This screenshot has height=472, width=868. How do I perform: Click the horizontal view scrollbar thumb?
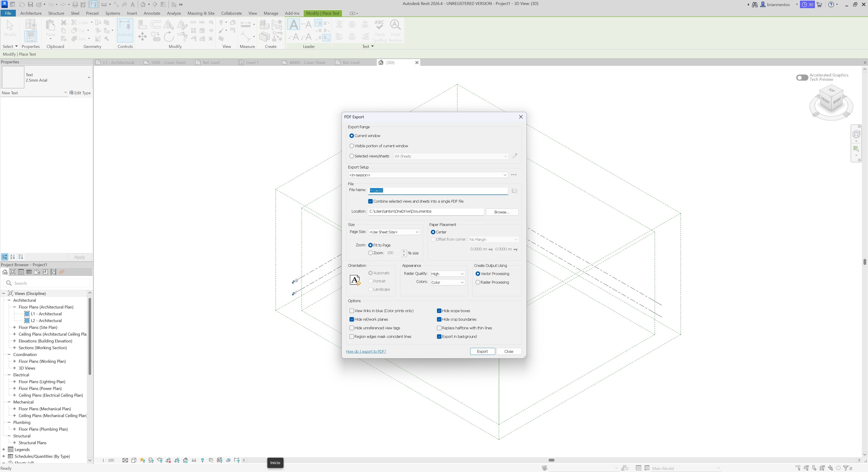coord(551,460)
